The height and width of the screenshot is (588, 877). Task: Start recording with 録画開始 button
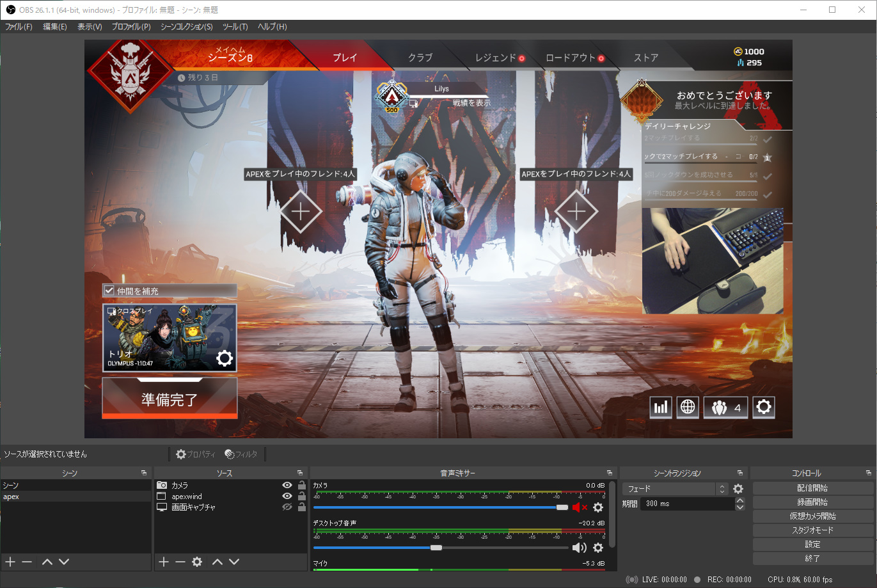pyautogui.click(x=812, y=502)
